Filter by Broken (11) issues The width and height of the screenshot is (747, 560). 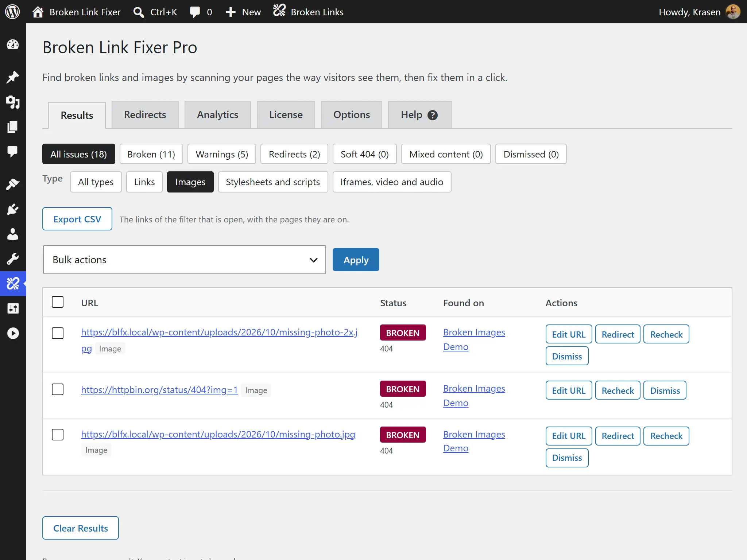point(151,154)
